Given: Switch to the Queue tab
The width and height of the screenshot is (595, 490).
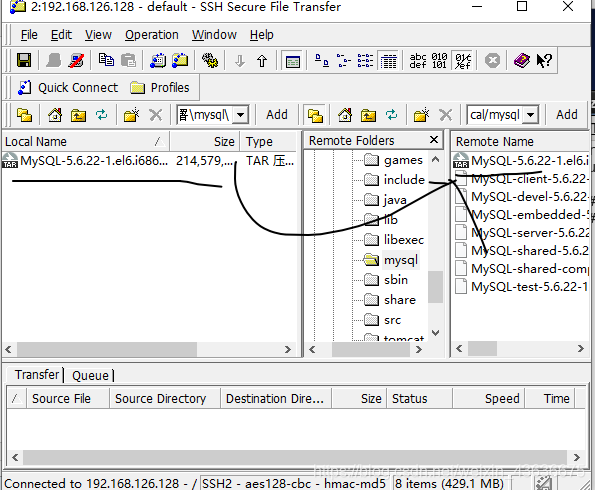Looking at the screenshot, I should [x=90, y=375].
